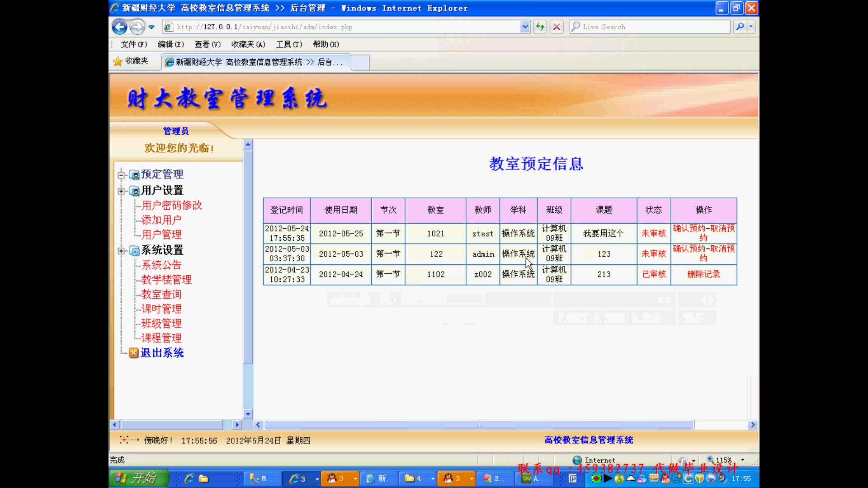Click the content pane horizontal scrollbar thumb
This screenshot has width=868, height=488.
click(x=479, y=425)
